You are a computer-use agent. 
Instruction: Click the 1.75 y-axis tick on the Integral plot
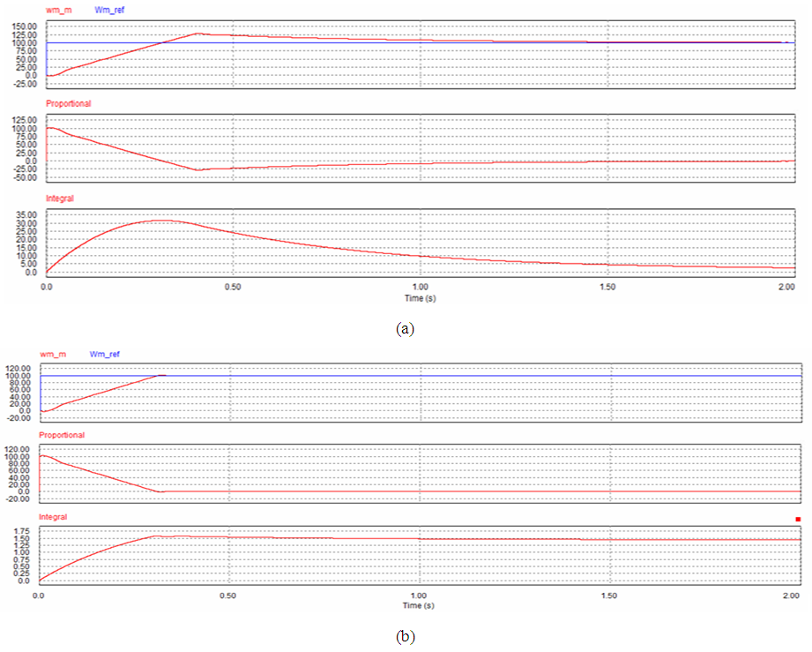pos(20,529)
